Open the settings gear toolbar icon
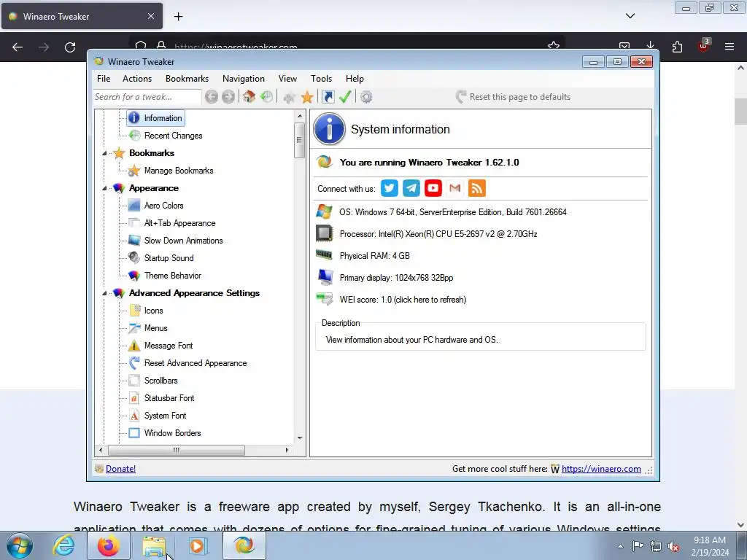This screenshot has width=747, height=560. (366, 97)
